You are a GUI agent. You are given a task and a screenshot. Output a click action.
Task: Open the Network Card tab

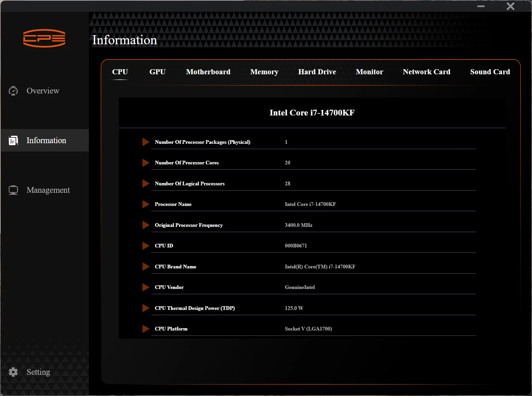click(x=426, y=72)
